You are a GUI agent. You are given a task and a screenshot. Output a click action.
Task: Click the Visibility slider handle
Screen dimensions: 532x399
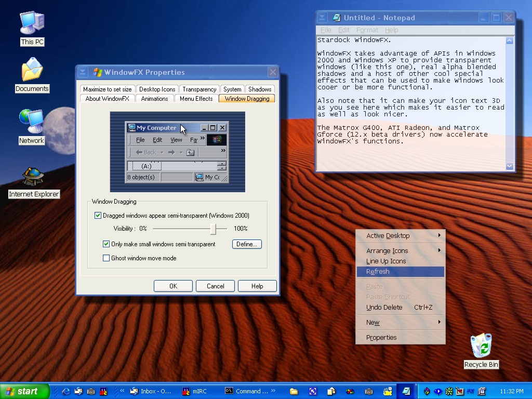click(x=213, y=229)
